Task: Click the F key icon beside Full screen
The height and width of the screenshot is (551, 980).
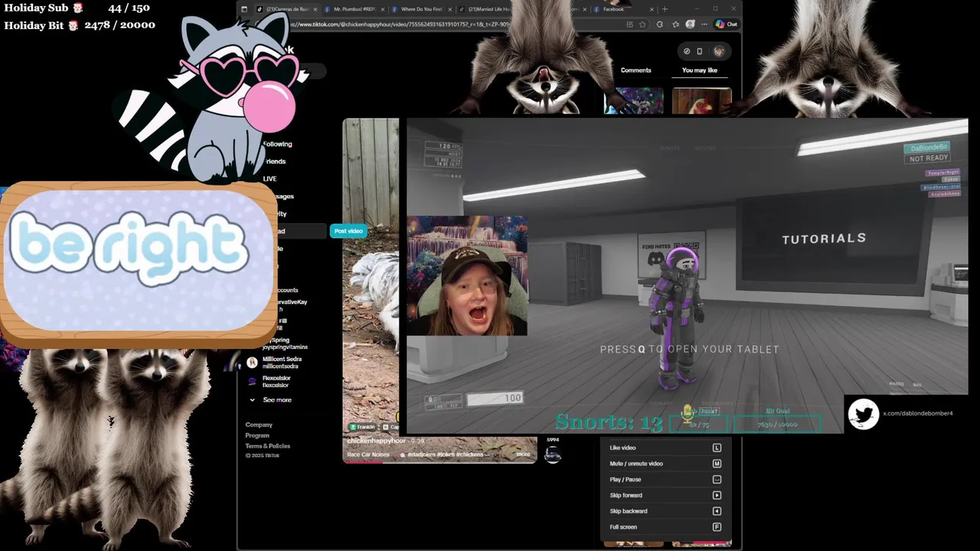Action: coord(717,527)
